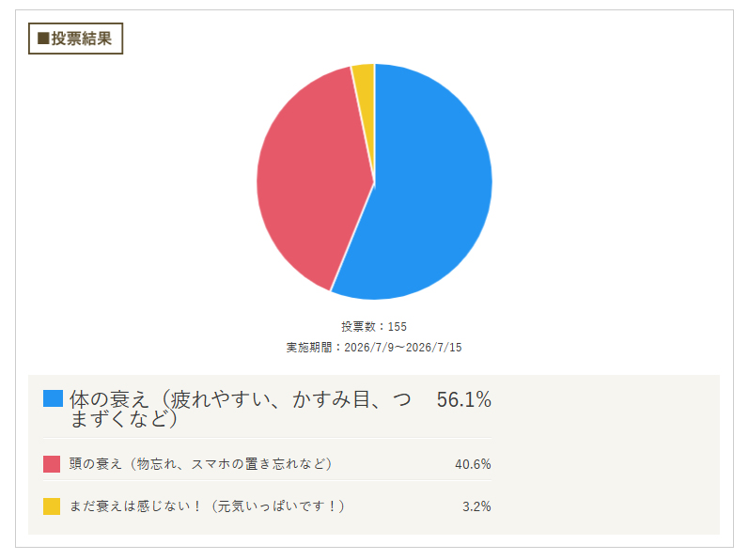
Task: Click the 実施期間 date range text
Action: pos(374,347)
